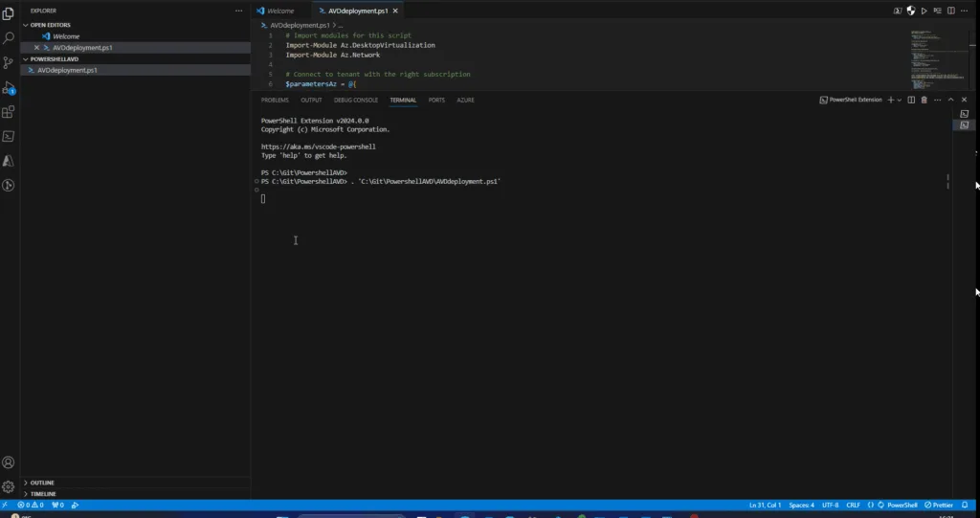The width and height of the screenshot is (980, 518).
Task: Switch to the Problems panel tab
Action: coord(275,100)
